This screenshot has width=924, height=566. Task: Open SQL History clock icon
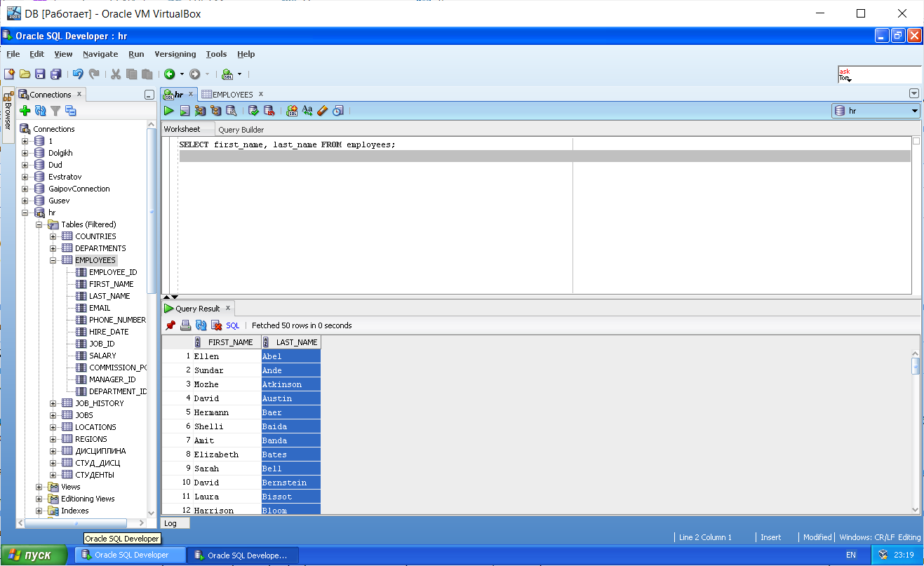click(x=338, y=110)
